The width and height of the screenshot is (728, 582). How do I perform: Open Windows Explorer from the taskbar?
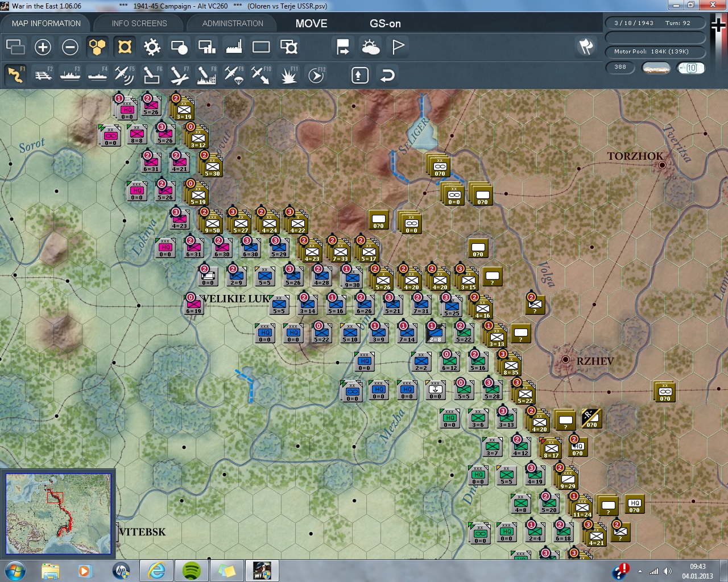coord(51,571)
